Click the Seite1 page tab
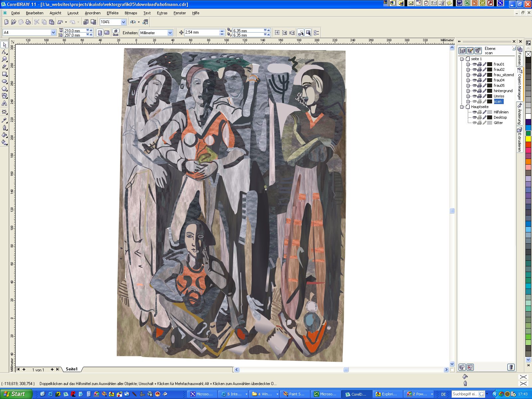 pos(71,369)
